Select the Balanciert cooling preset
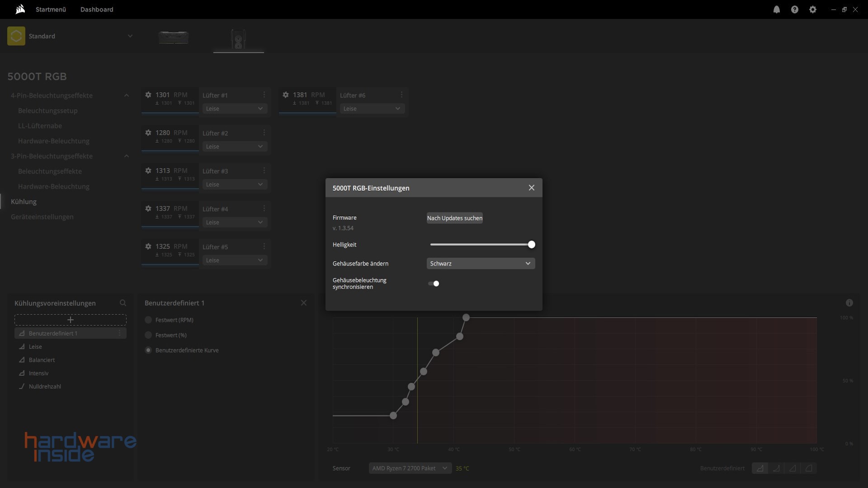 tap(42, 360)
